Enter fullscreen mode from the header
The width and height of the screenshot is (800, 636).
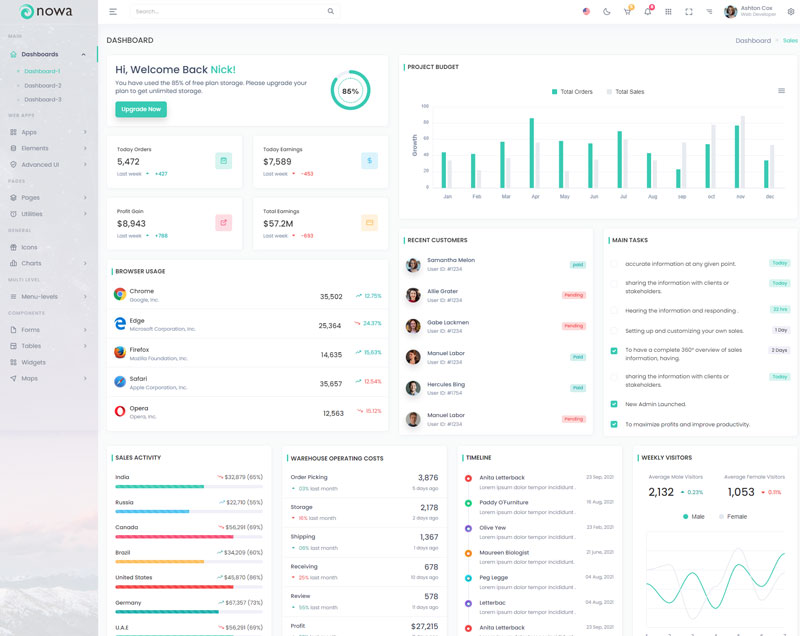[689, 12]
